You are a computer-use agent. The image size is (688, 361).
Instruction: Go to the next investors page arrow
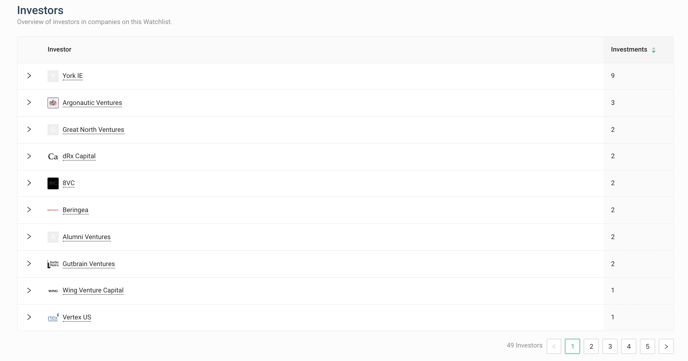coord(666,346)
